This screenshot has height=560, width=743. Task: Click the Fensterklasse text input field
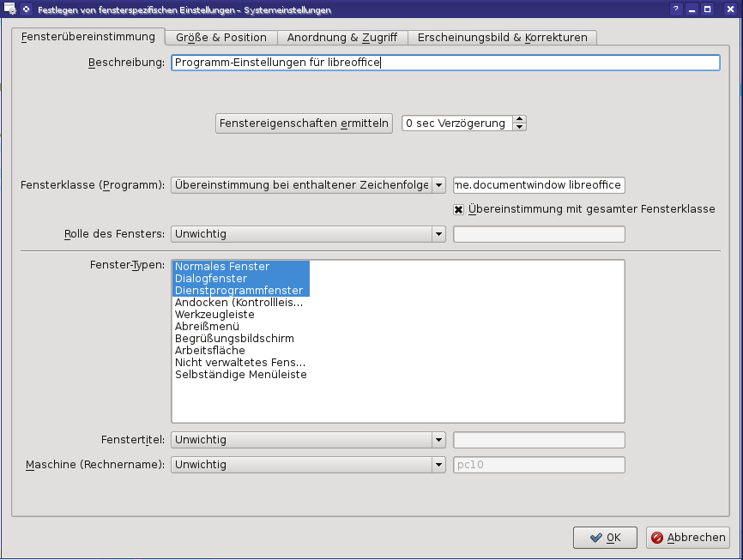[x=539, y=185]
